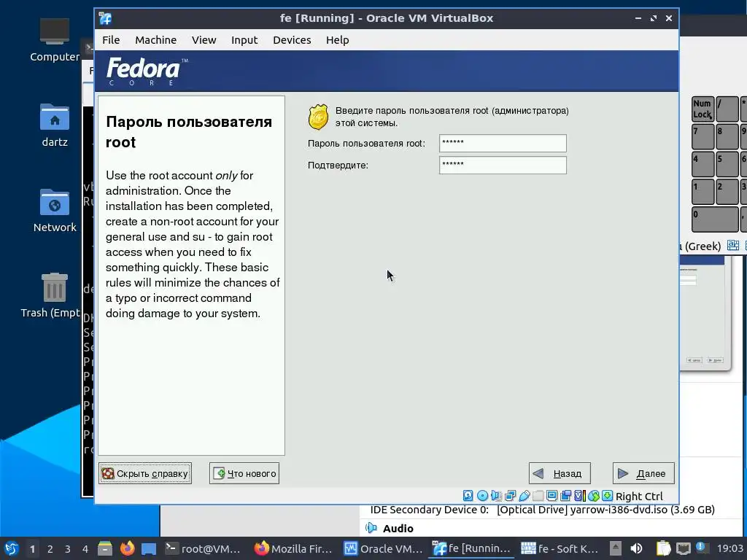Switch to virtual desktop 1
Image resolution: width=747 pixels, height=560 pixels.
pyautogui.click(x=32, y=549)
